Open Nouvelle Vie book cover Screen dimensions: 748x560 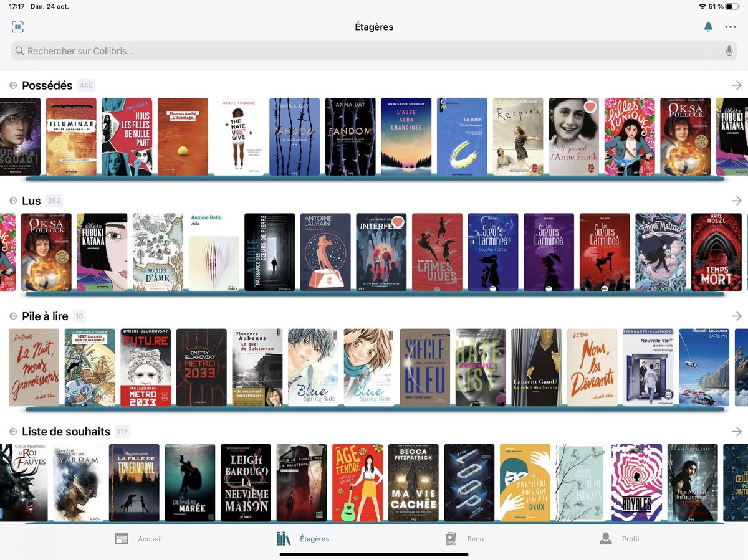tap(648, 368)
